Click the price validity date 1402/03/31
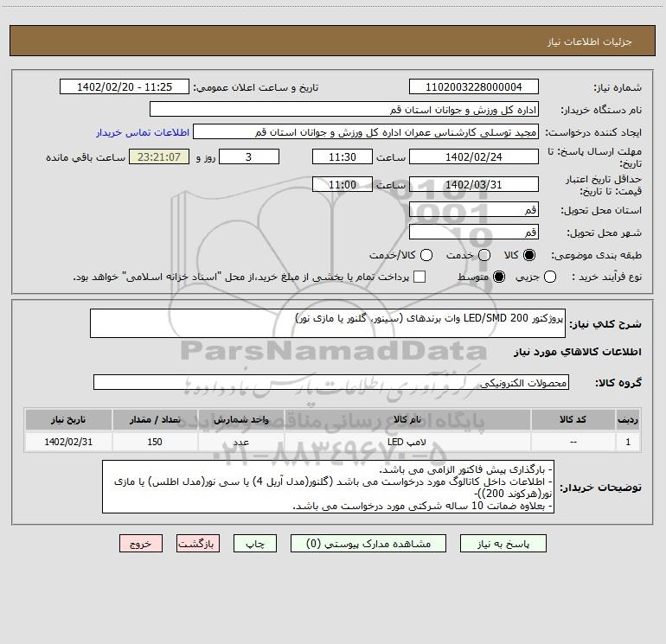The width and height of the screenshot is (666, 644). click(x=474, y=185)
